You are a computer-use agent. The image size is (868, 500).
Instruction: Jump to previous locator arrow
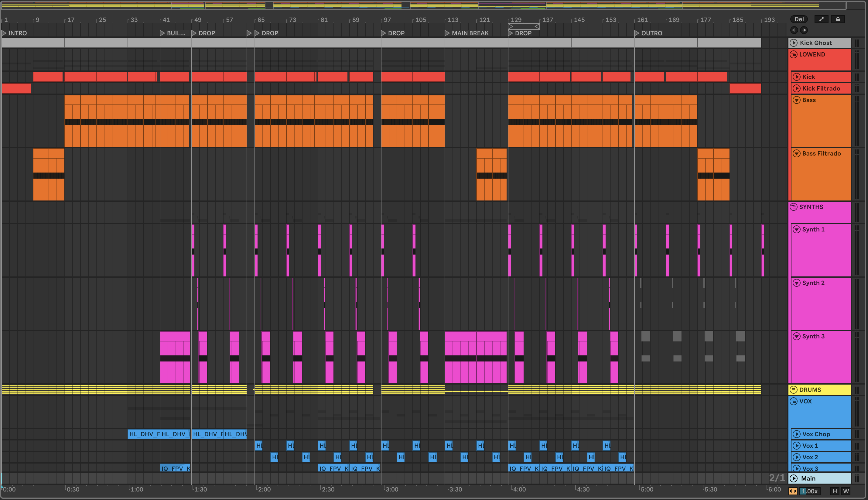(x=794, y=30)
